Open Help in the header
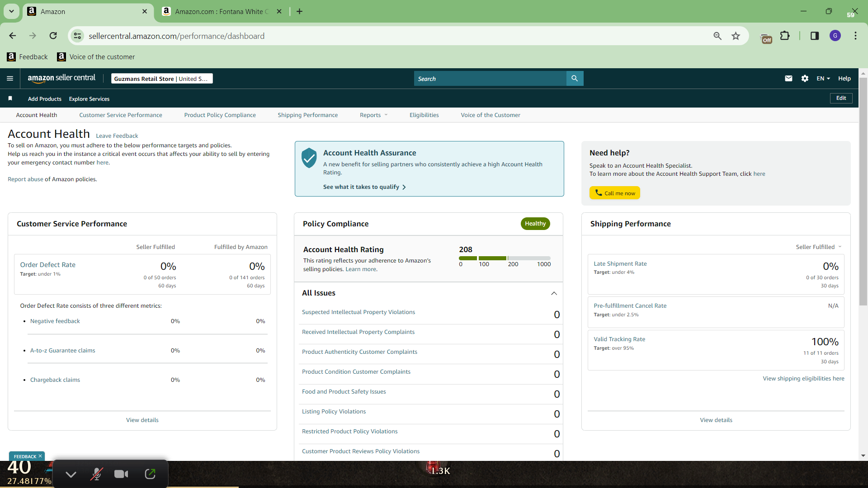868x488 pixels. pos(844,79)
